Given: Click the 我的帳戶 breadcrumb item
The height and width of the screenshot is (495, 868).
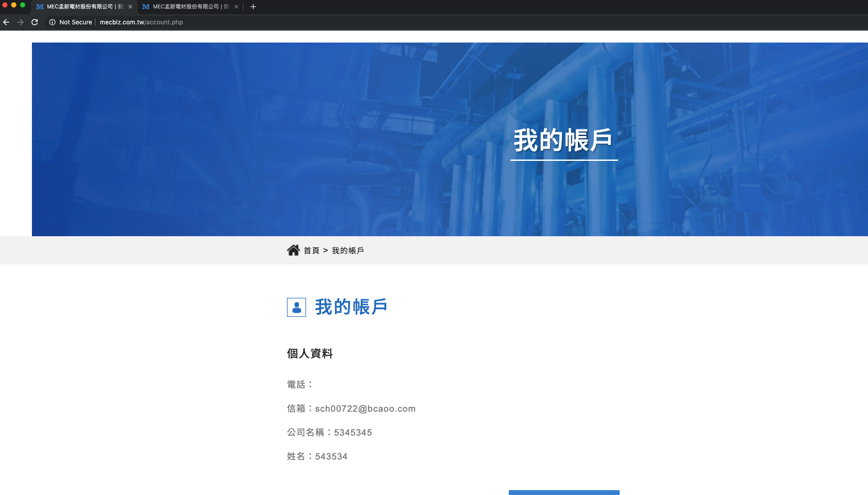Looking at the screenshot, I should tap(348, 251).
